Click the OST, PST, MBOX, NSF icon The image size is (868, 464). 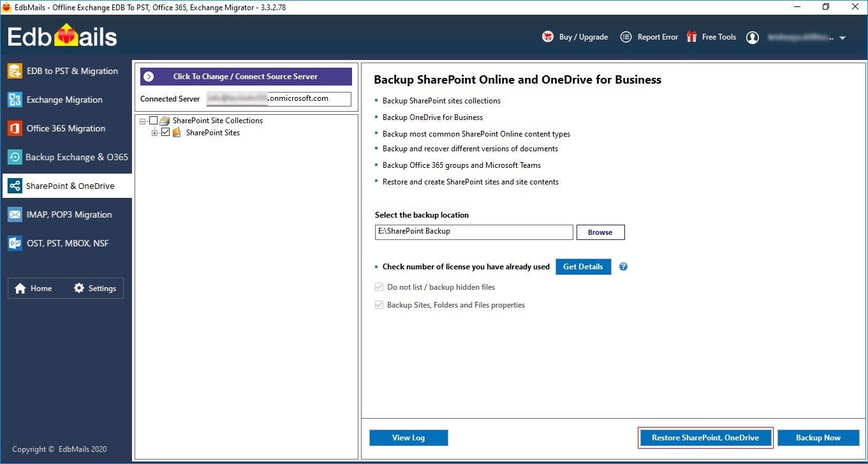tap(15, 243)
